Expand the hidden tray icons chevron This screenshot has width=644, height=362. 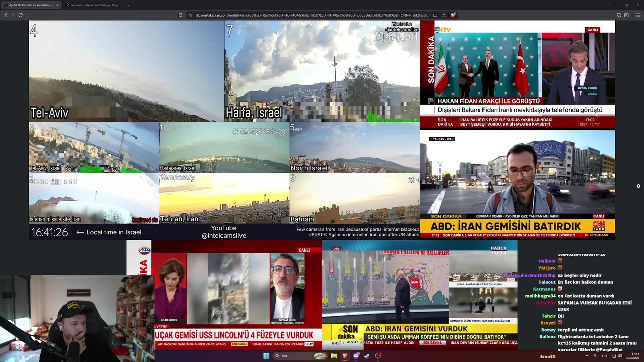click(x=587, y=356)
